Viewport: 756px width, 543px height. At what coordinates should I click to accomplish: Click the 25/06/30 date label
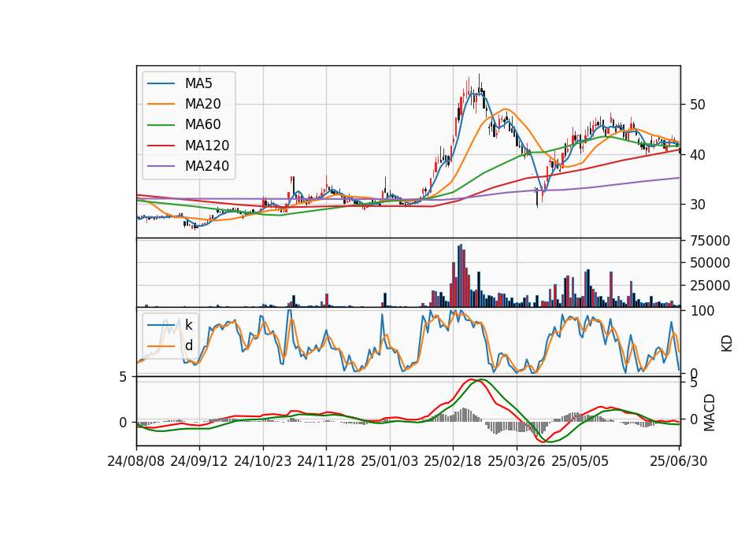pos(679,462)
